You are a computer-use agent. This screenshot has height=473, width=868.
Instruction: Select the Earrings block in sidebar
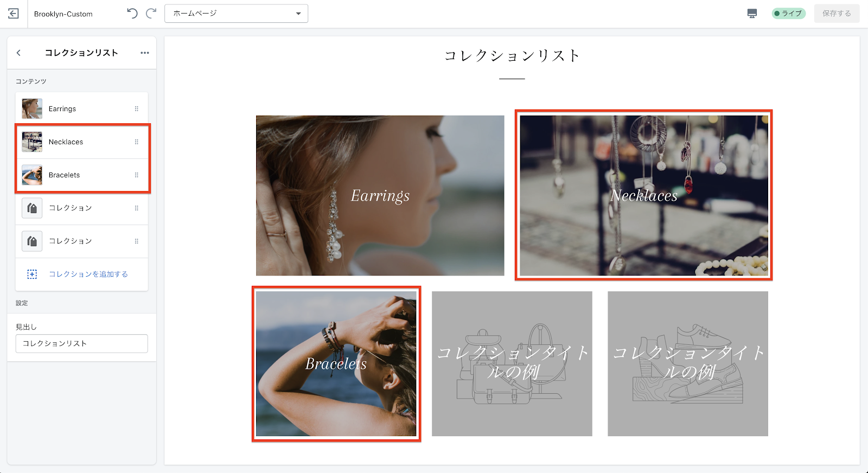(62, 109)
